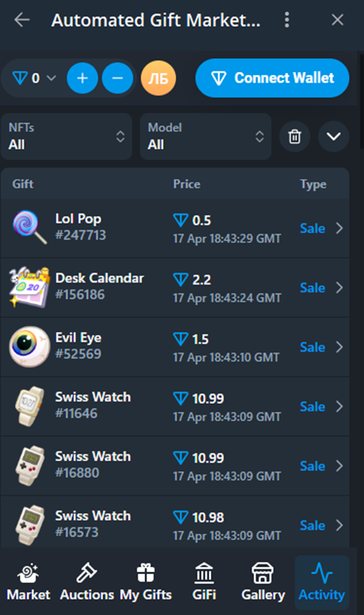The image size is (364, 615).
Task: Switch to the Market tab
Action: pyautogui.click(x=29, y=581)
